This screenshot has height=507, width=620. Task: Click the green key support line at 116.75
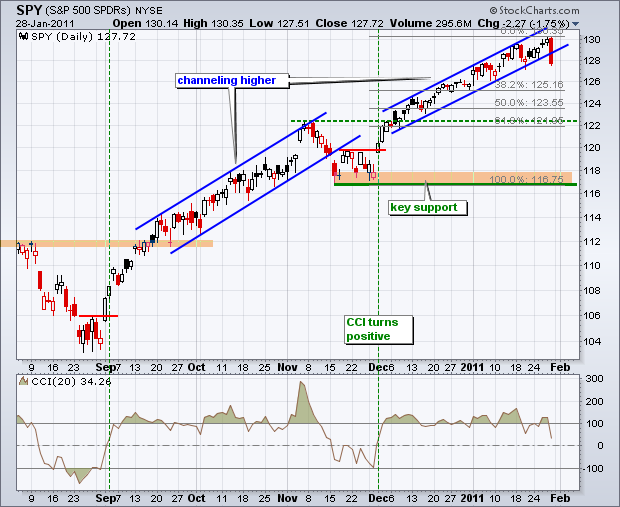(x=456, y=184)
